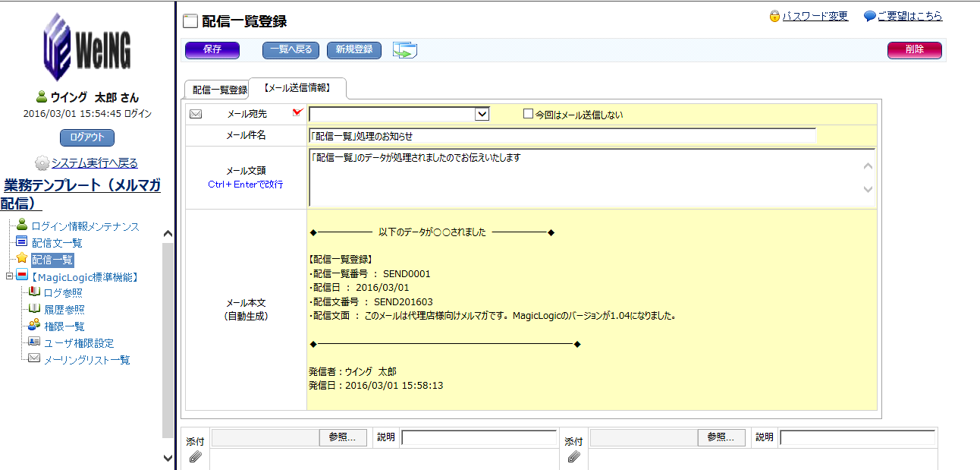980x470 pixels.
Task: Click the red 削除 button
Action: coord(914,50)
